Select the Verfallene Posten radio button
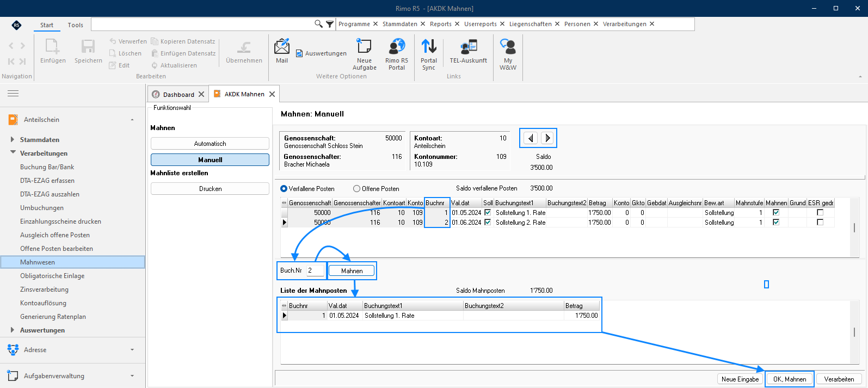This screenshot has height=388, width=868. [x=284, y=189]
